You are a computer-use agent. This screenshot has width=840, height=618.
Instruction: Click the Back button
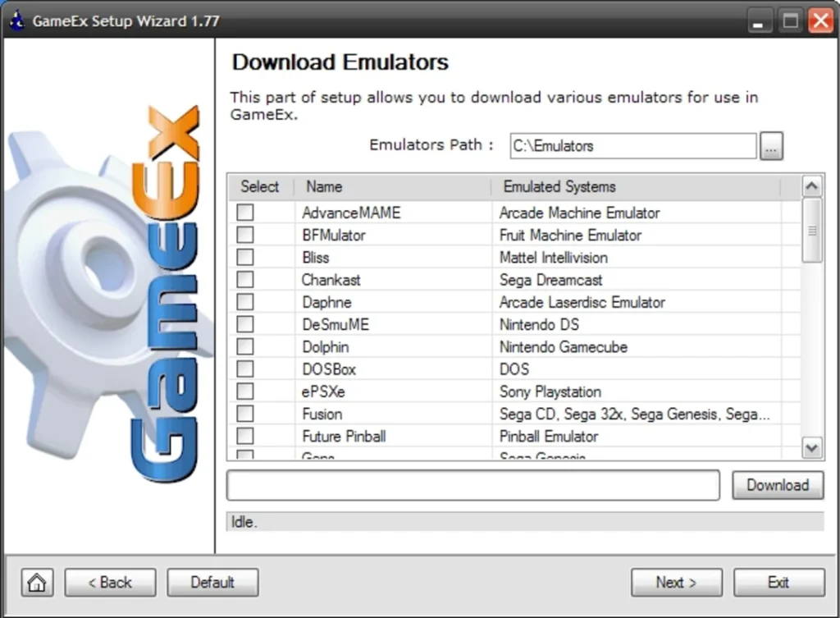pyautogui.click(x=110, y=582)
